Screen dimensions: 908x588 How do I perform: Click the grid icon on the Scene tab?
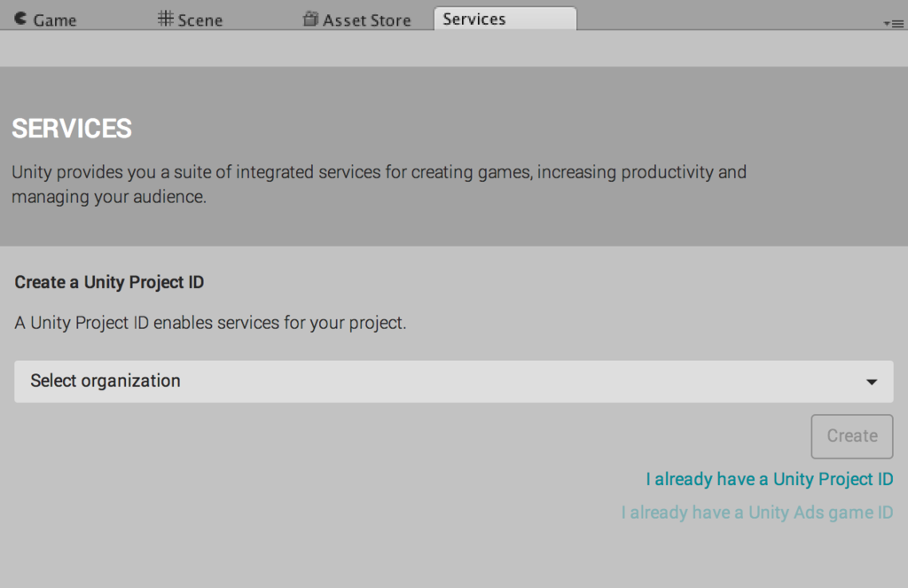[166, 19]
